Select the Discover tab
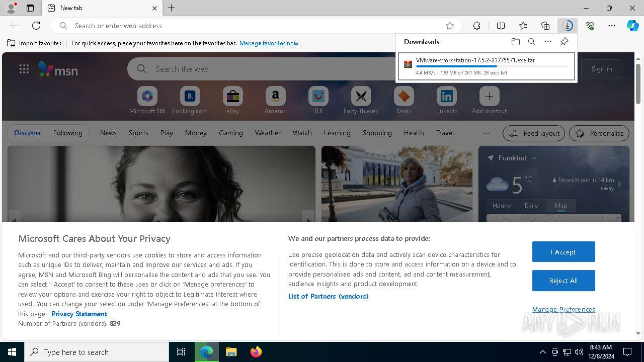The width and height of the screenshot is (644, 362). 28,133
